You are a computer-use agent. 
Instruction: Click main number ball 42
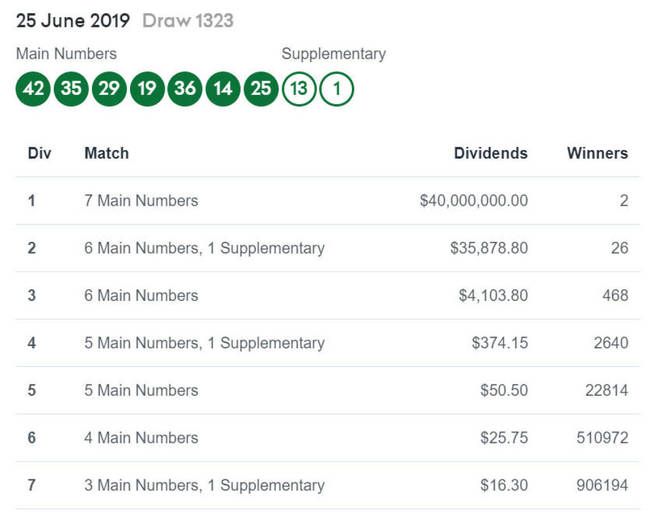(x=33, y=88)
